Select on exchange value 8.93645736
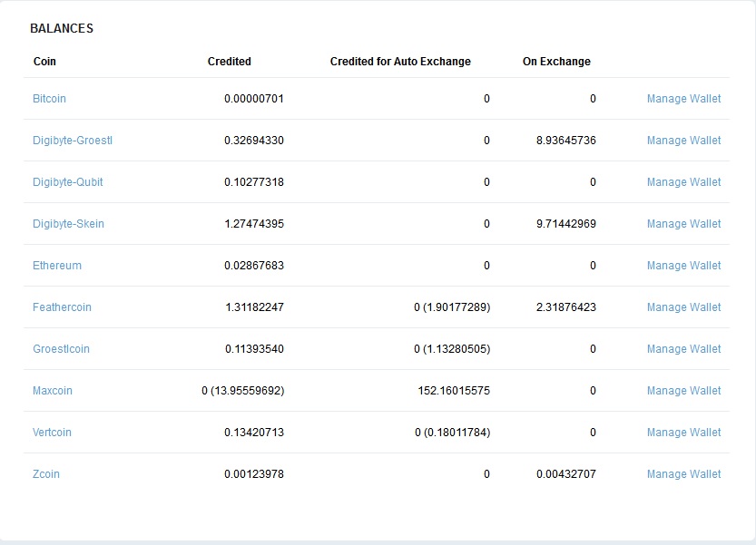The width and height of the screenshot is (756, 545). pyautogui.click(x=566, y=141)
